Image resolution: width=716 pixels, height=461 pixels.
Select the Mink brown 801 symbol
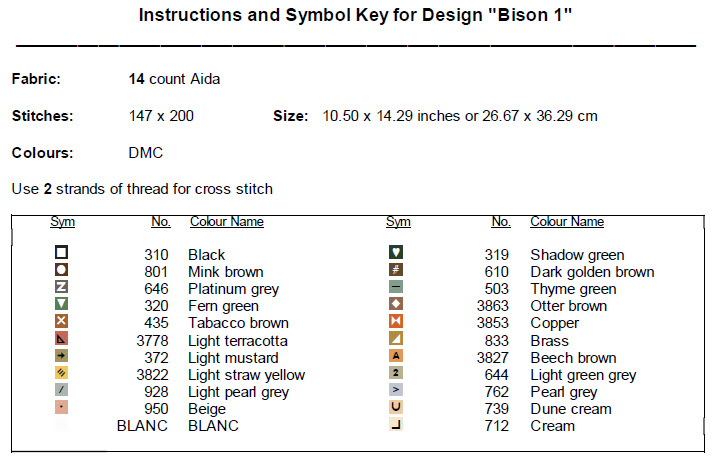click(x=61, y=271)
